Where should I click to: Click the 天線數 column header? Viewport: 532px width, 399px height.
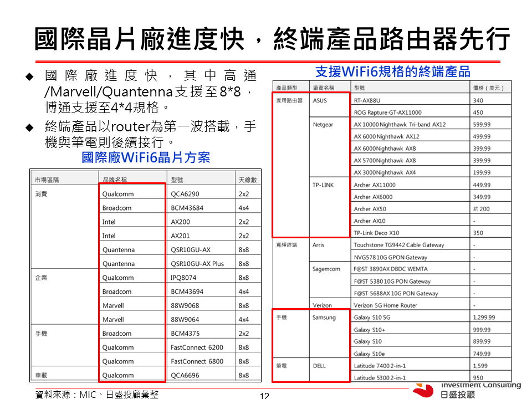pos(247,180)
